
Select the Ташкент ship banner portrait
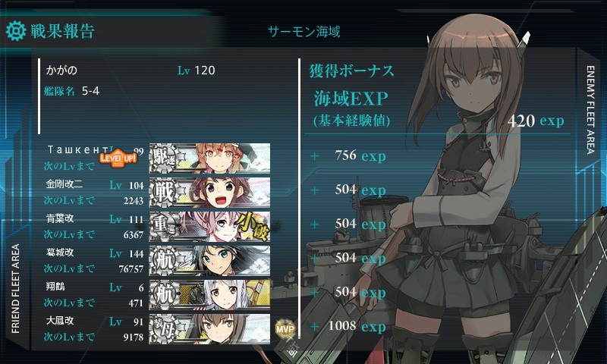209,158
